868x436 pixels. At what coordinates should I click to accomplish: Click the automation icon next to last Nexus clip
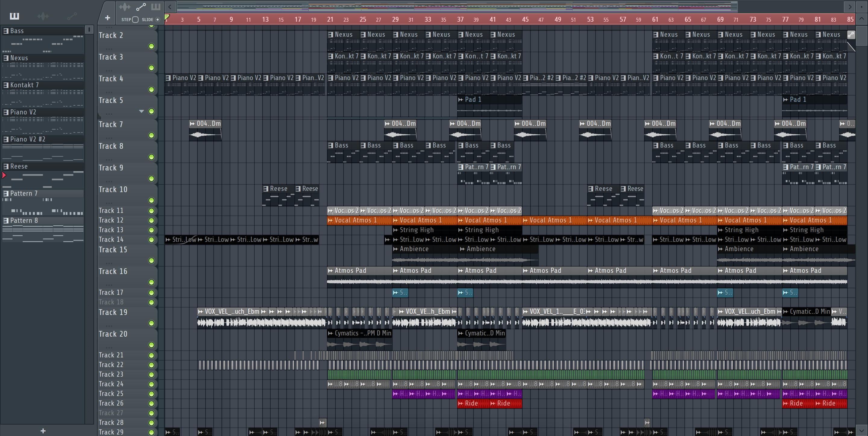coord(851,34)
